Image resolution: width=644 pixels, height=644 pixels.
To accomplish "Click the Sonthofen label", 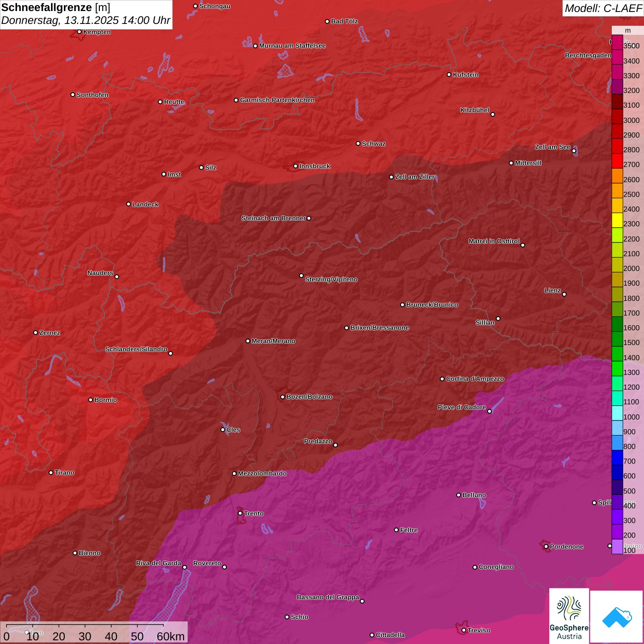I will [92, 95].
